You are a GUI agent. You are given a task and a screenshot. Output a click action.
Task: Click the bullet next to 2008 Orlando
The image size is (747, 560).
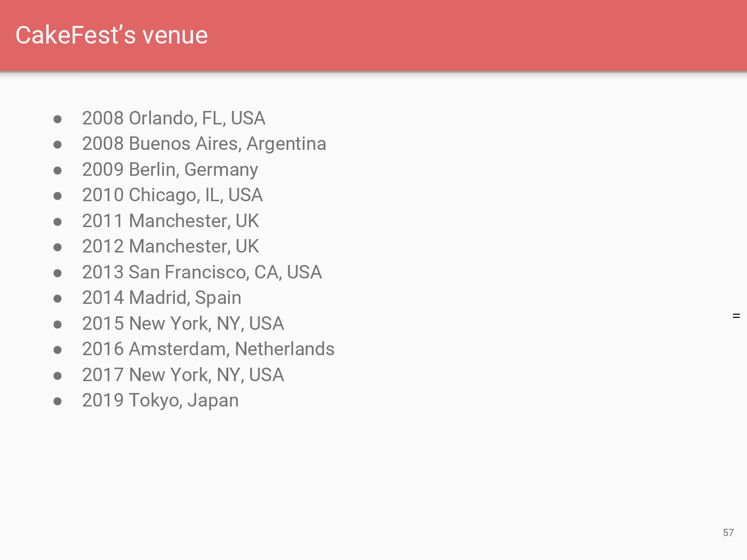point(58,119)
